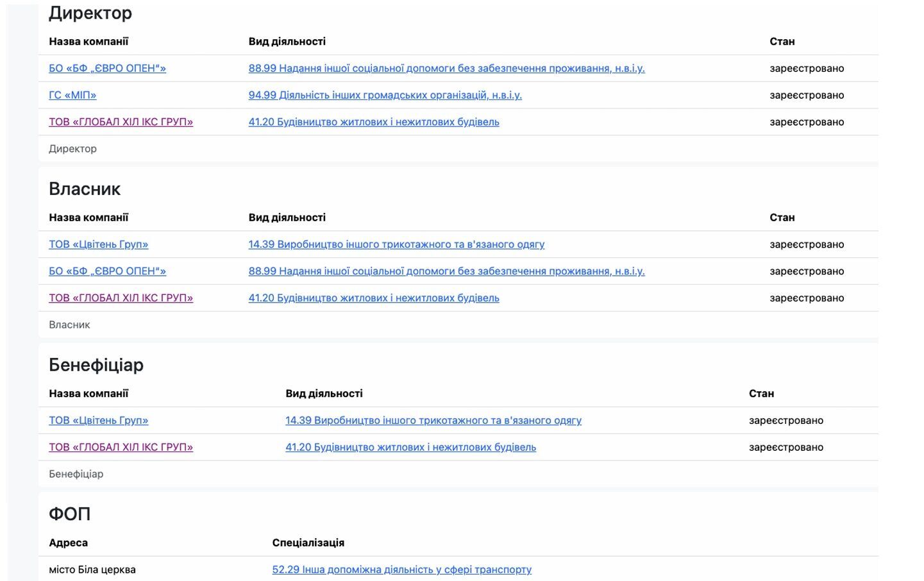Open ТОВ «ГЛОБАЛ ХІЛ ІКС ГРУП» under Власник

121,298
